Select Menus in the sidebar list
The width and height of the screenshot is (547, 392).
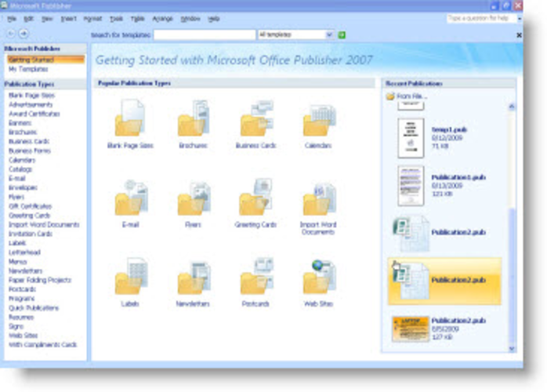coord(18,261)
